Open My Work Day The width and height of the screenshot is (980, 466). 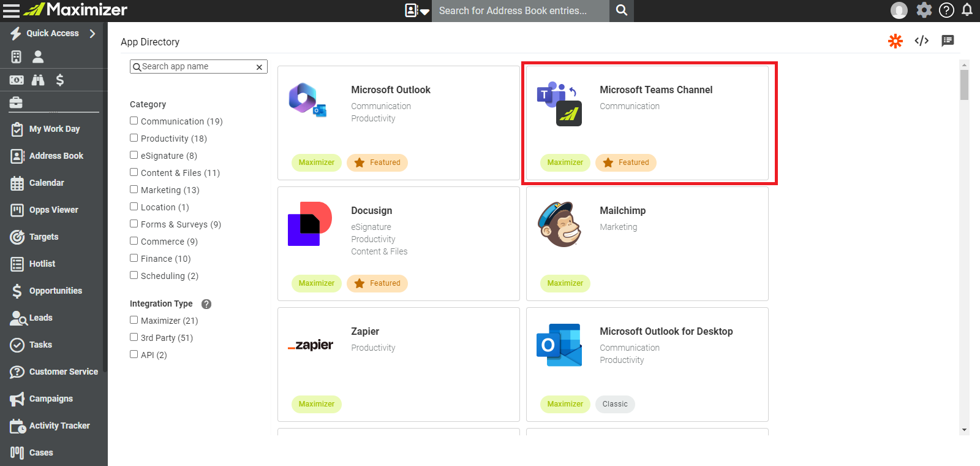(x=54, y=129)
